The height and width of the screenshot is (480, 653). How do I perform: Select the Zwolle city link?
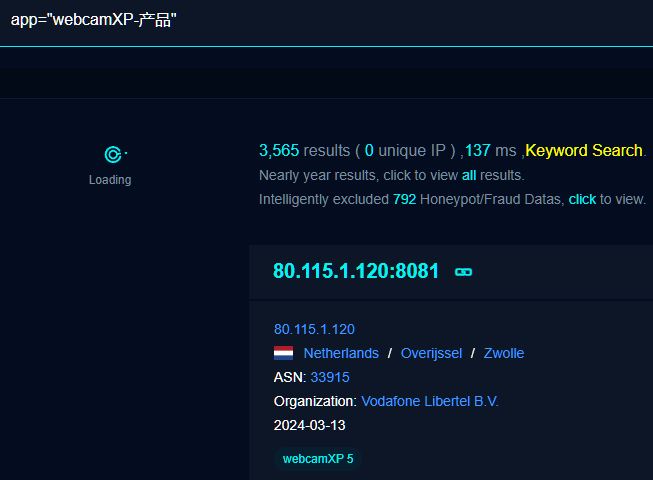pyautogui.click(x=503, y=353)
